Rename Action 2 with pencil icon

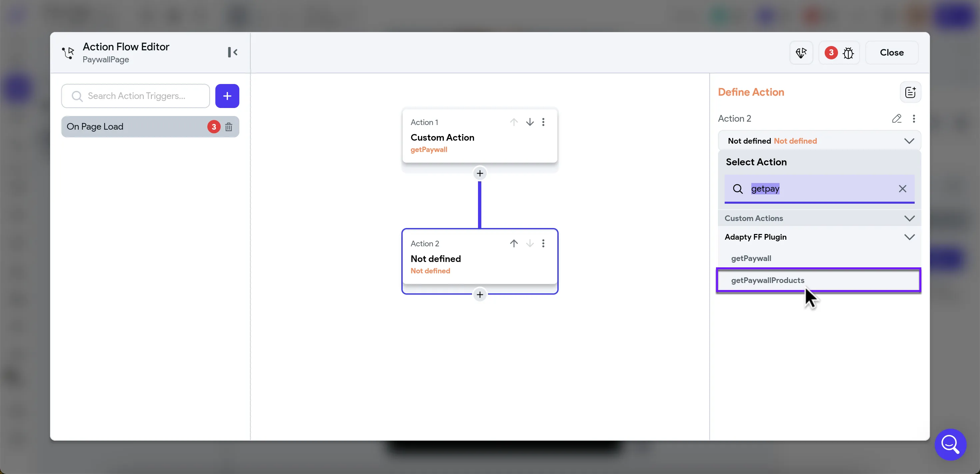[x=896, y=119]
